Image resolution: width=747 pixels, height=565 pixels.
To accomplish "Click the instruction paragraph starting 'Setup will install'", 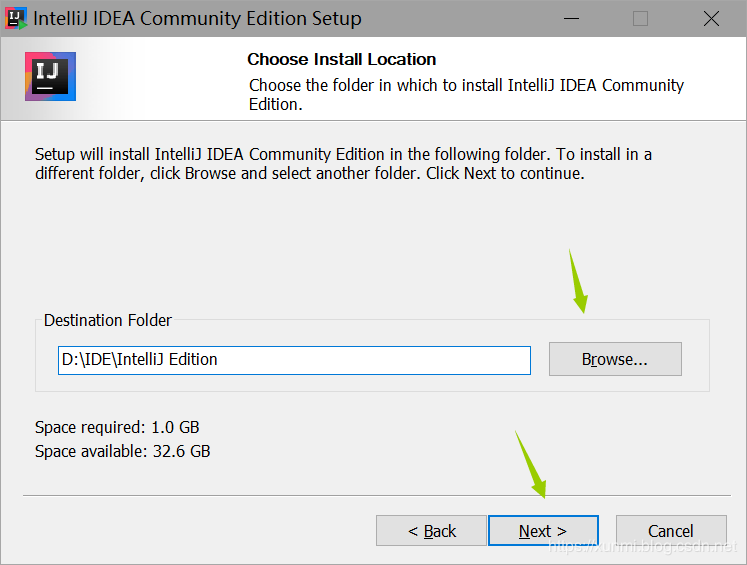I will tap(343, 163).
